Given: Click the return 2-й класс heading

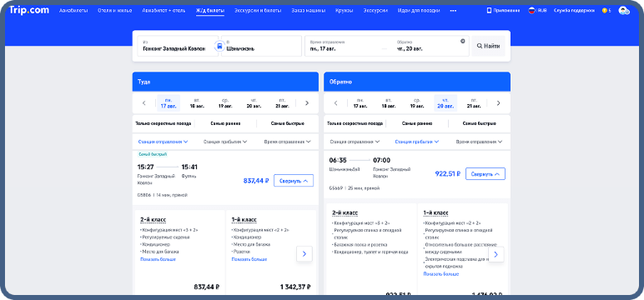Looking at the screenshot, I should [x=345, y=213].
